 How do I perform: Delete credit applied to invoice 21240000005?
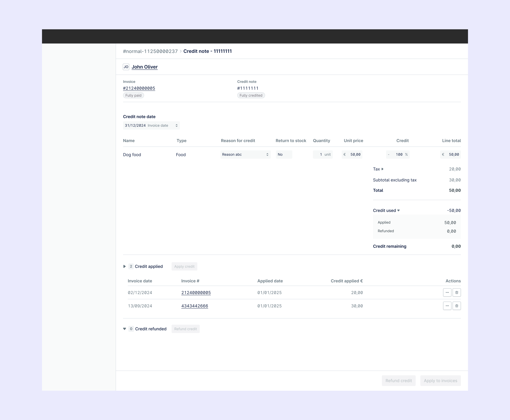(457, 292)
